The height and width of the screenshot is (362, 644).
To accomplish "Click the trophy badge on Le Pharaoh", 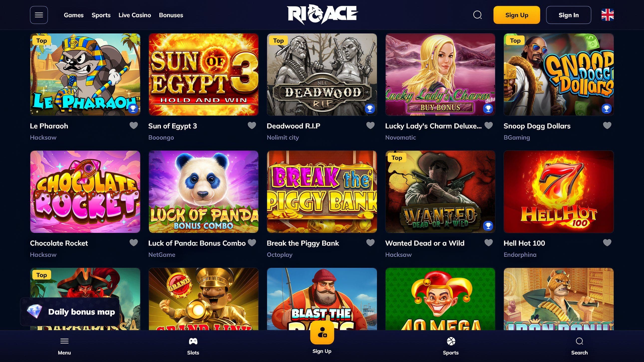I will point(133,109).
